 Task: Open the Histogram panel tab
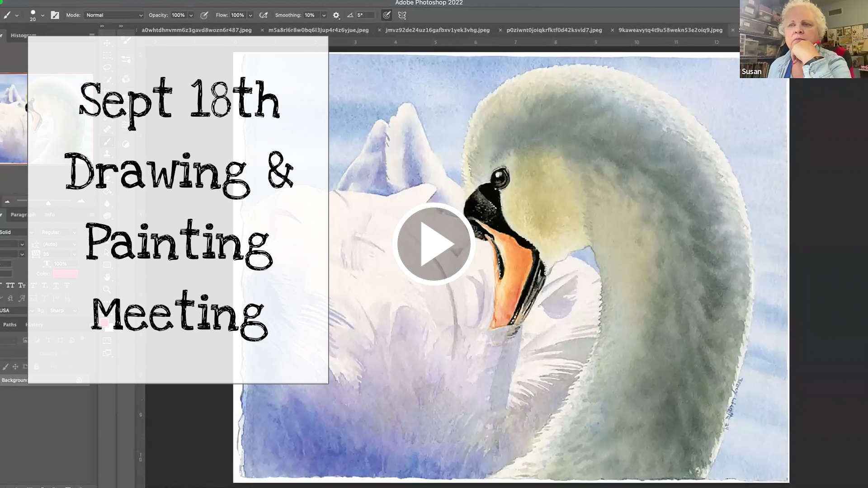(23, 35)
